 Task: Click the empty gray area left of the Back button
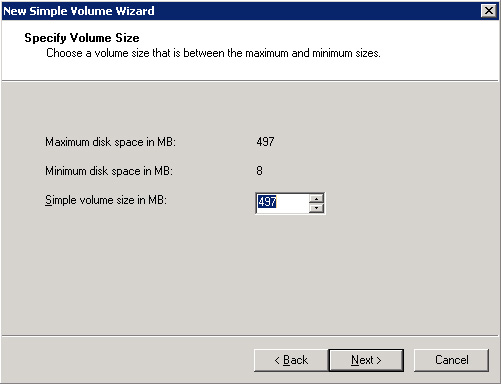[127, 360]
